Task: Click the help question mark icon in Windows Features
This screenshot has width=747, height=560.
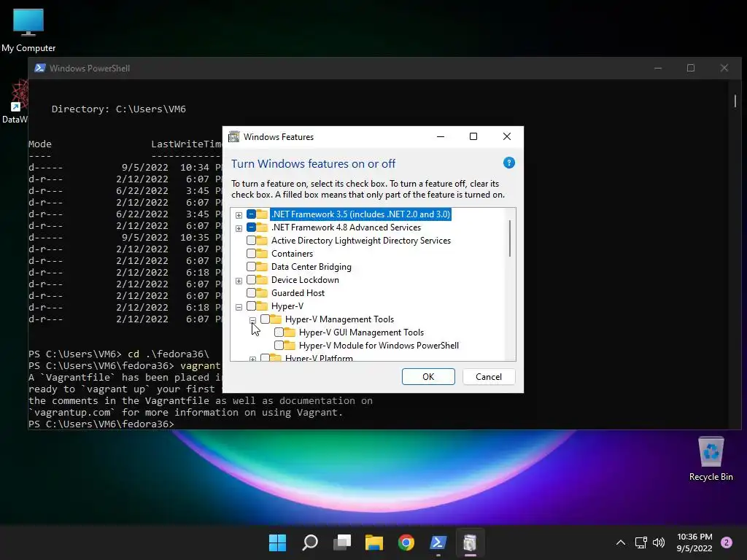Action: point(508,163)
